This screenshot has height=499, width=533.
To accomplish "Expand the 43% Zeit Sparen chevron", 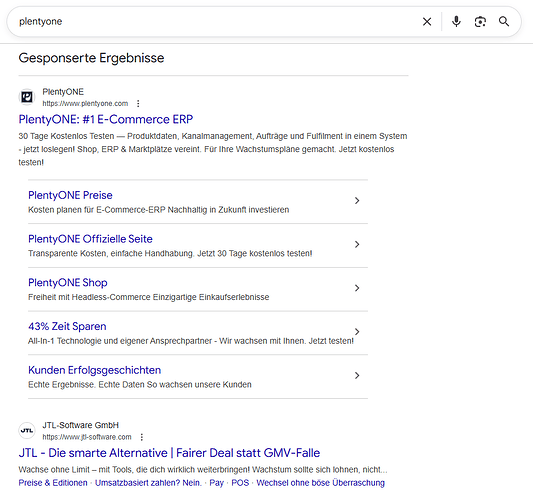I will pyautogui.click(x=357, y=331).
